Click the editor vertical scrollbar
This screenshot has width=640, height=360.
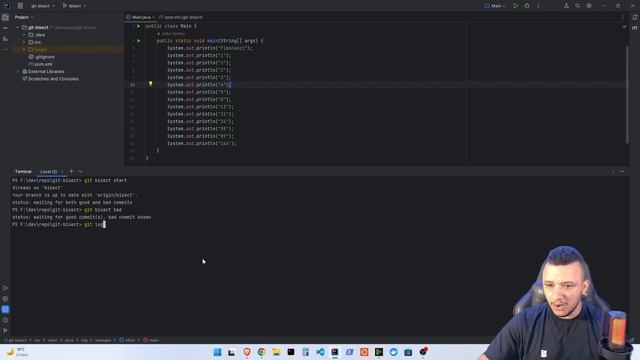(627, 94)
